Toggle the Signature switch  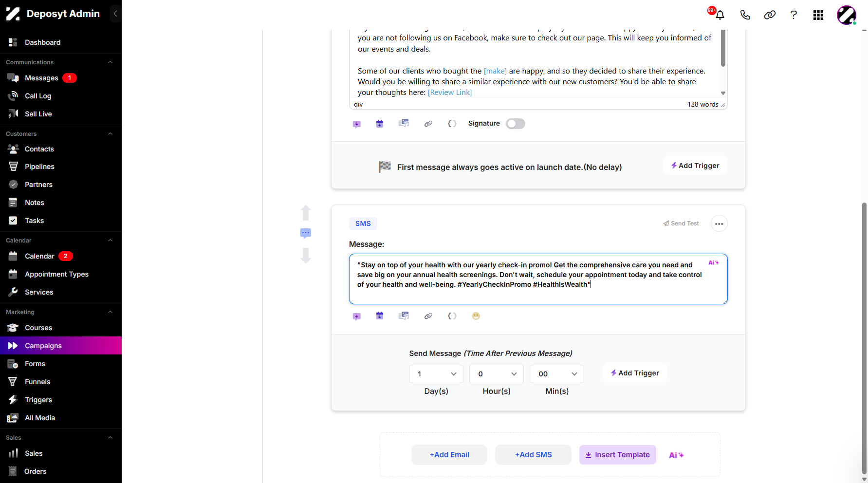516,124
